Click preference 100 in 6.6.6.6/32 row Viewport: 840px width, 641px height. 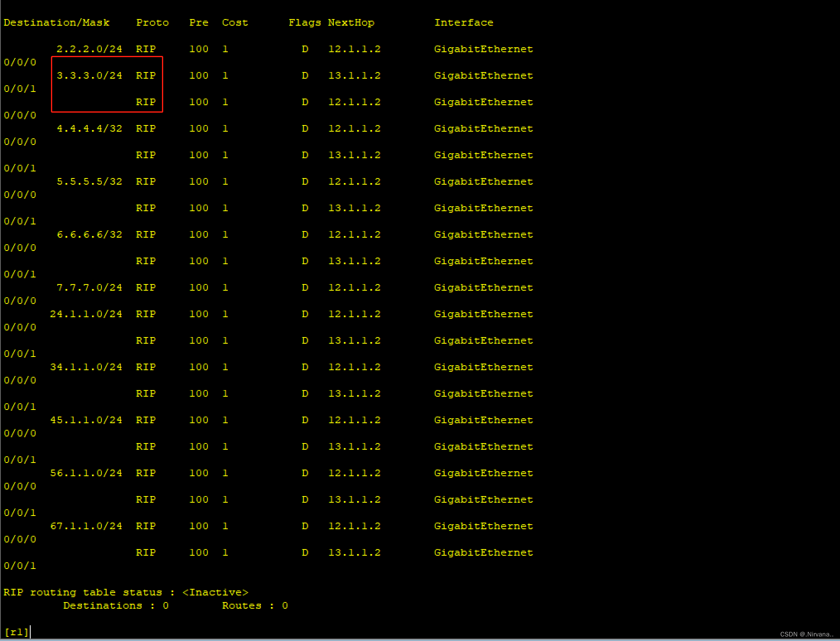click(x=199, y=235)
